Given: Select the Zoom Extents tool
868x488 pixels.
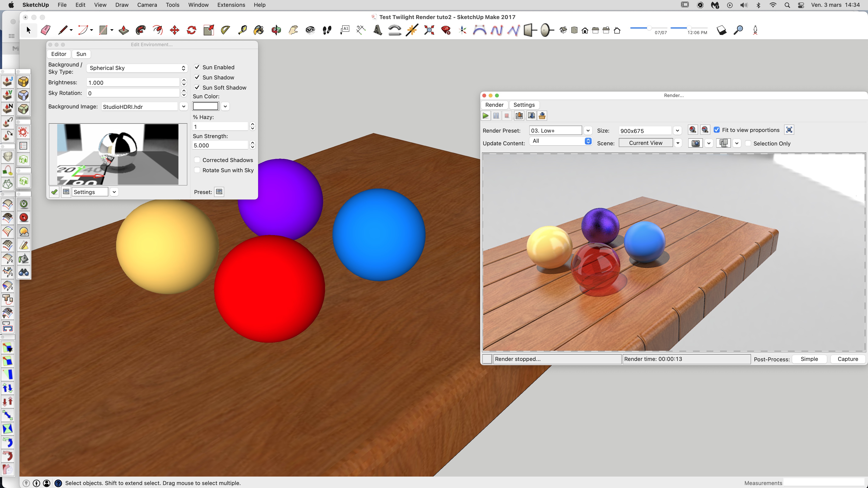Looking at the screenshot, I should click(x=429, y=30).
